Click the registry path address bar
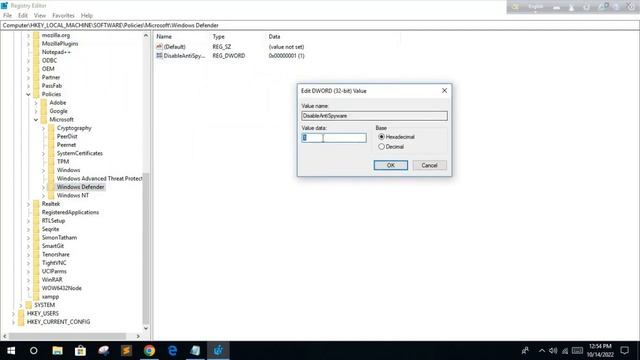The height and width of the screenshot is (360, 640). pyautogui.click(x=320, y=25)
